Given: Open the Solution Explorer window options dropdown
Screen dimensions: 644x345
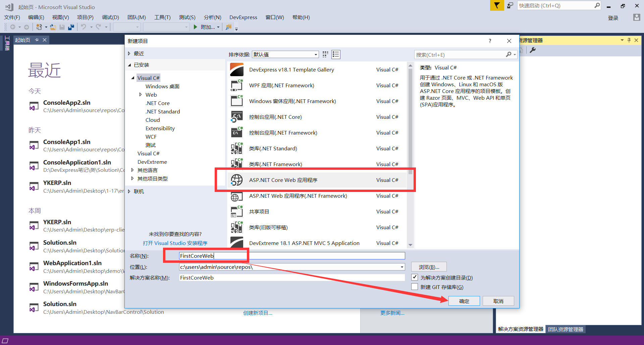Looking at the screenshot, I should (622, 40).
